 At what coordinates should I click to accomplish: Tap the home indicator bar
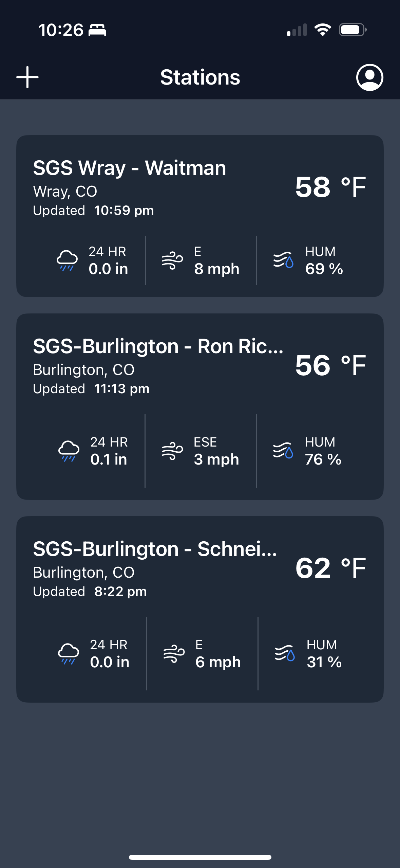[200, 857]
